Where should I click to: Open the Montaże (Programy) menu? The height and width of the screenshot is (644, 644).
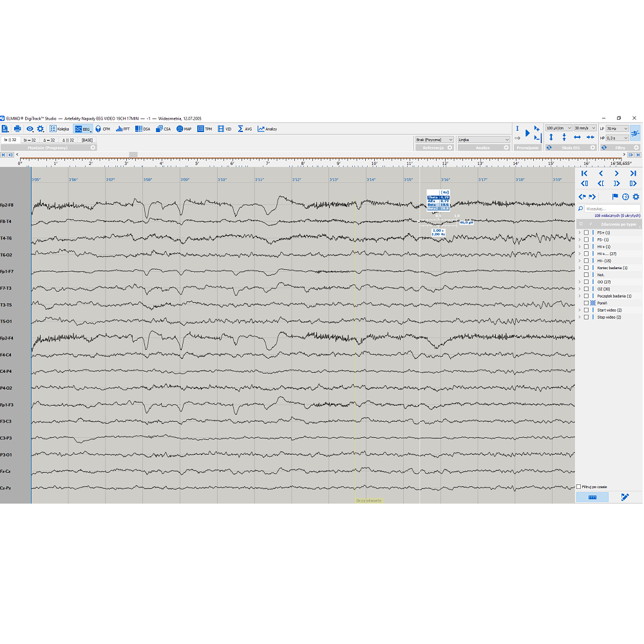(x=48, y=147)
